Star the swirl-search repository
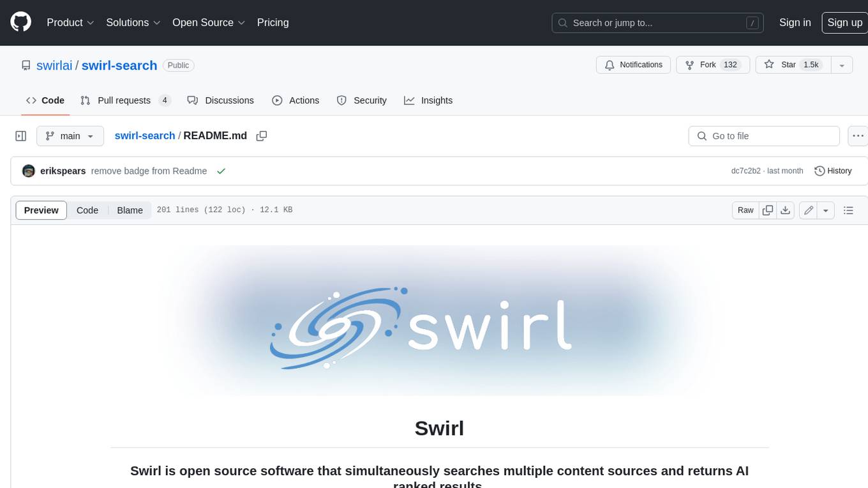868x488 pixels. [793, 65]
